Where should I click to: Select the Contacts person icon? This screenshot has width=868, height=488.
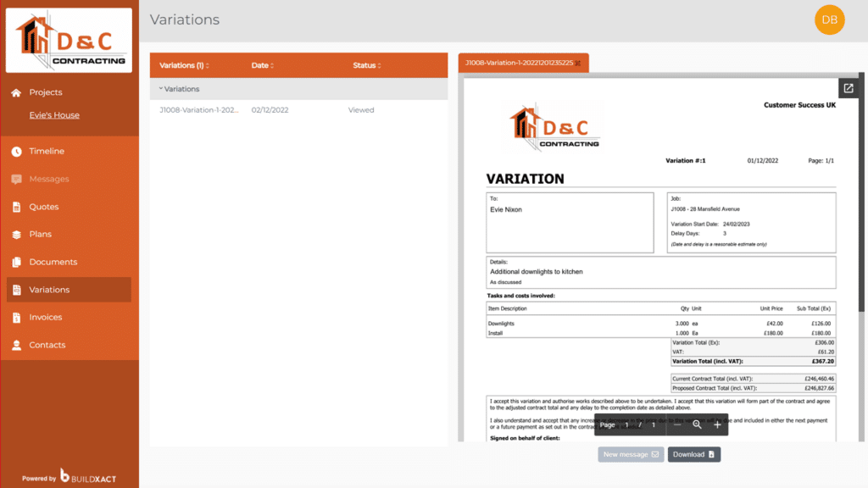[x=17, y=345]
